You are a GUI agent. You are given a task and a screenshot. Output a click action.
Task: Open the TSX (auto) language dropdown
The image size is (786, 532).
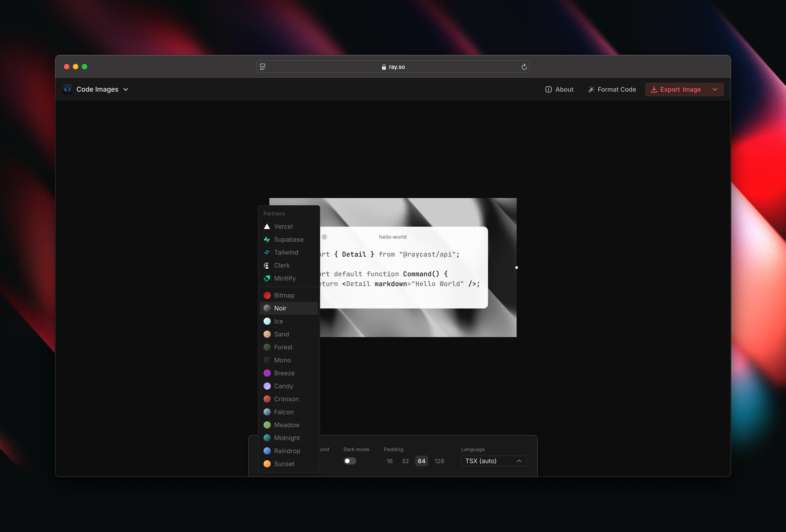tap(493, 461)
